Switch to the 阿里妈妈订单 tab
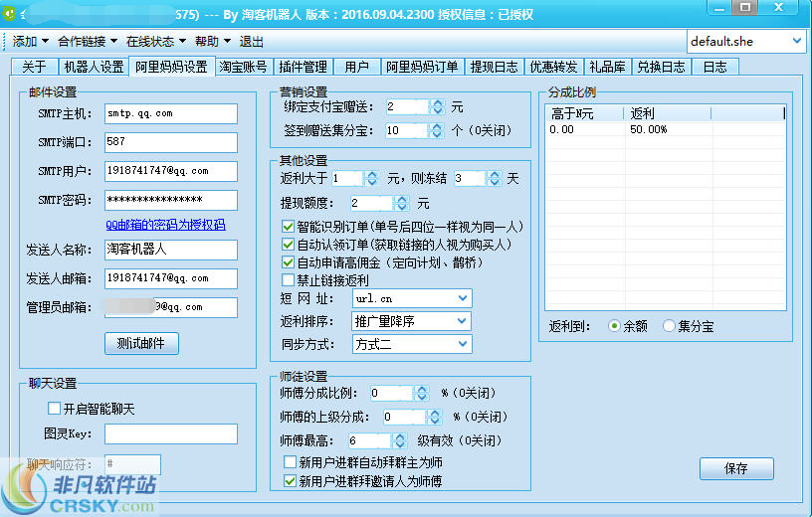Viewport: 812px width, 517px height. point(422,67)
